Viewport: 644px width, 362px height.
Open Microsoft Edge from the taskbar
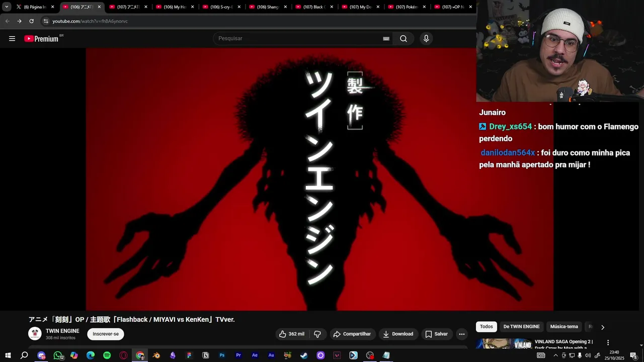click(x=91, y=355)
